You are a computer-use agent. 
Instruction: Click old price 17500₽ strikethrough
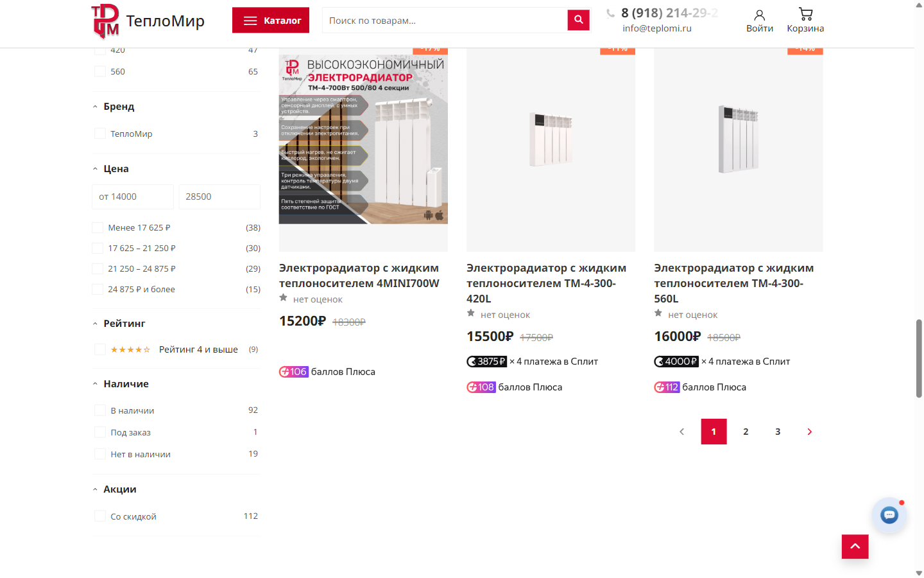tap(536, 337)
